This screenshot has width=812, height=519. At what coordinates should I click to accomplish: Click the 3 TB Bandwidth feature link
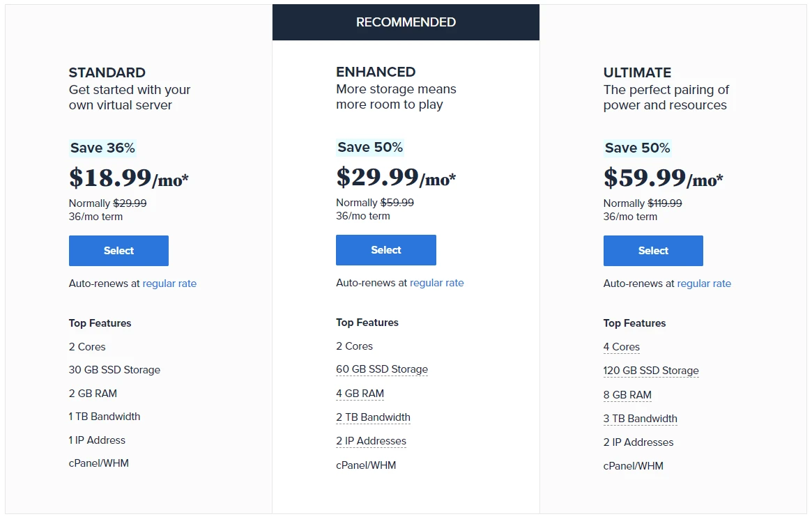click(640, 418)
